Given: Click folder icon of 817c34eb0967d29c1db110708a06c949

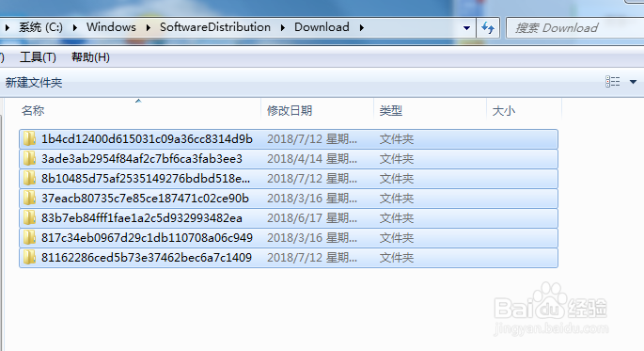Looking at the screenshot, I should (29, 237).
